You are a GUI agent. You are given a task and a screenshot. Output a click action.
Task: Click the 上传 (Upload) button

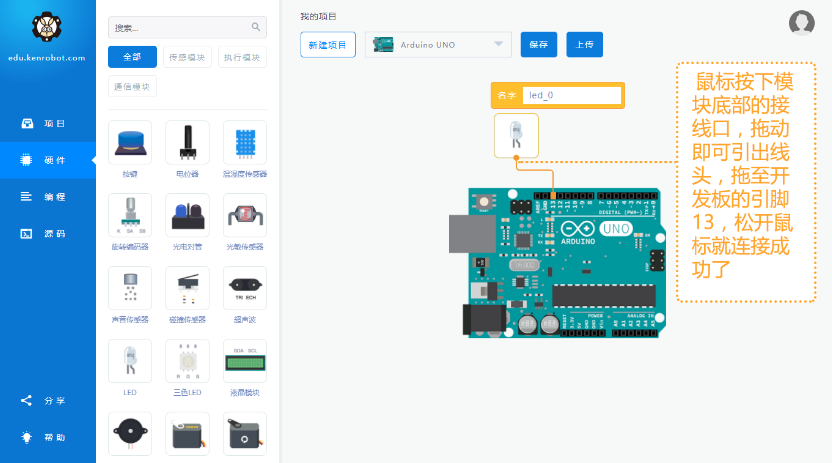coord(585,44)
